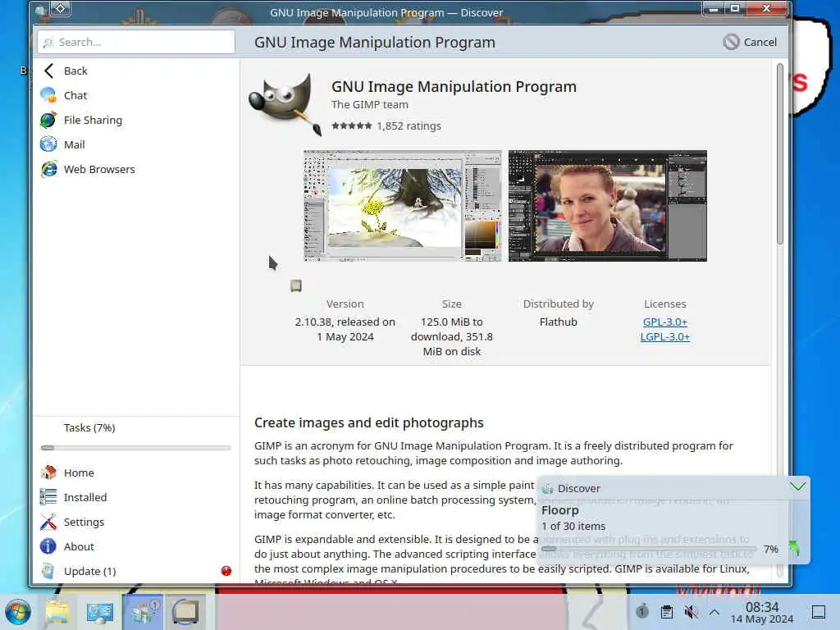The width and height of the screenshot is (840, 630).
Task: Open the tree painting GIMP screenshot
Action: tap(403, 206)
